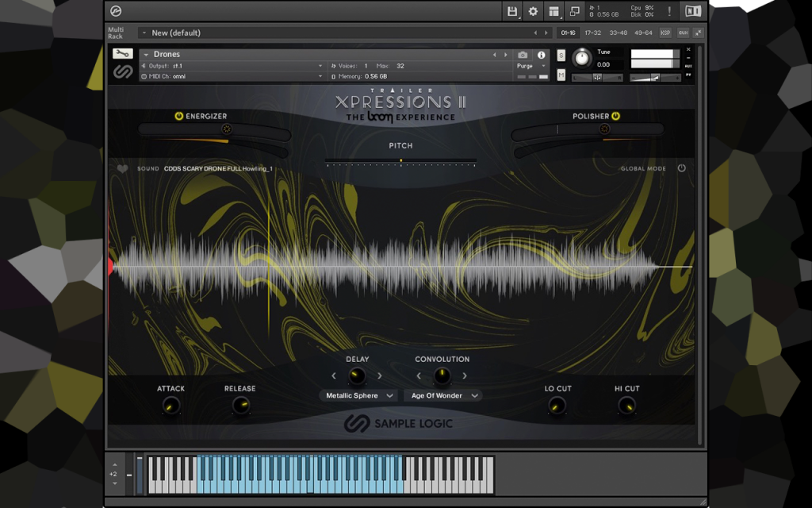Click the camera snapshot icon
Image resolution: width=812 pixels, height=508 pixels.
pyautogui.click(x=522, y=55)
